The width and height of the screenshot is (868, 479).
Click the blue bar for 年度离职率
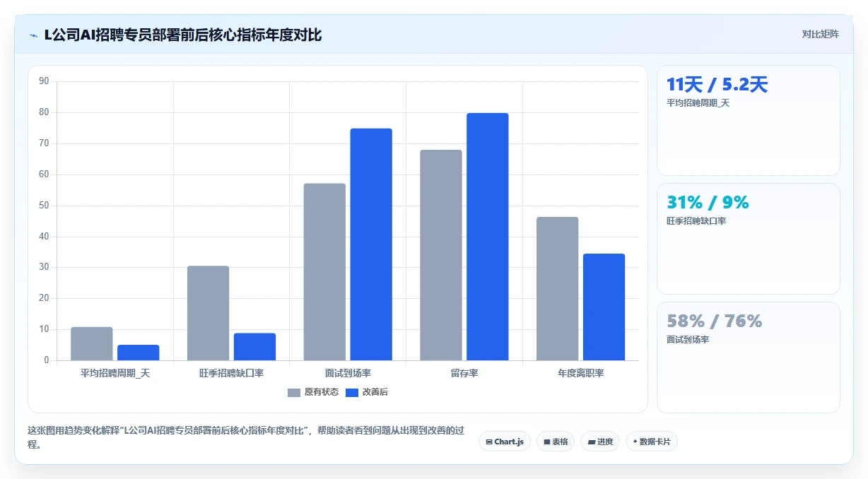[x=604, y=307]
